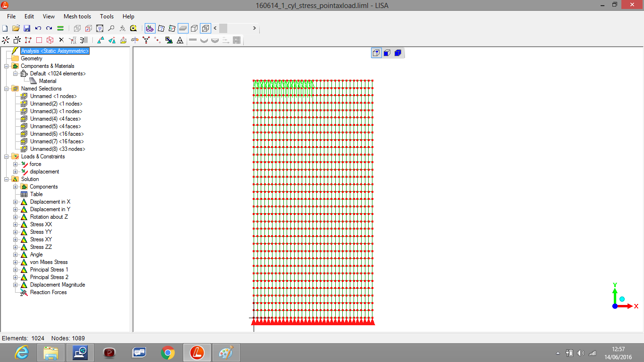Click the Save file toolbar icon
The height and width of the screenshot is (362, 644).
[27, 28]
